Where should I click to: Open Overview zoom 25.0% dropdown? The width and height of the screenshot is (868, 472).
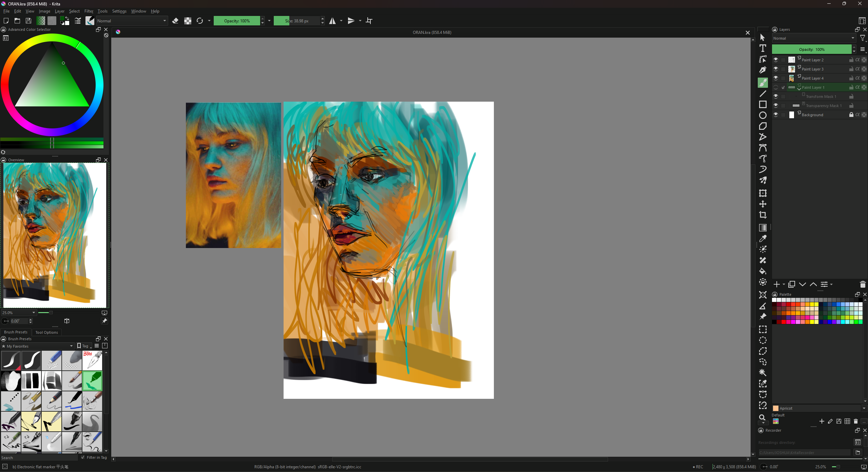point(19,312)
